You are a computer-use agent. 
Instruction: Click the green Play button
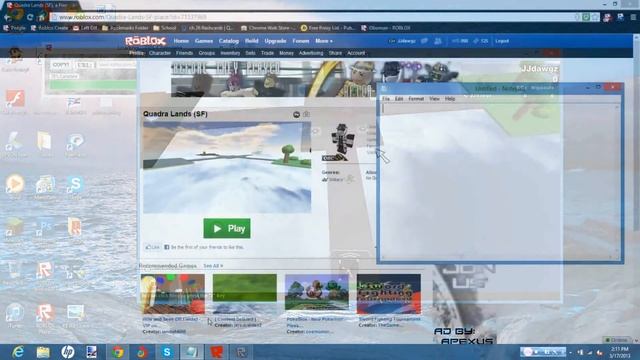pos(227,229)
